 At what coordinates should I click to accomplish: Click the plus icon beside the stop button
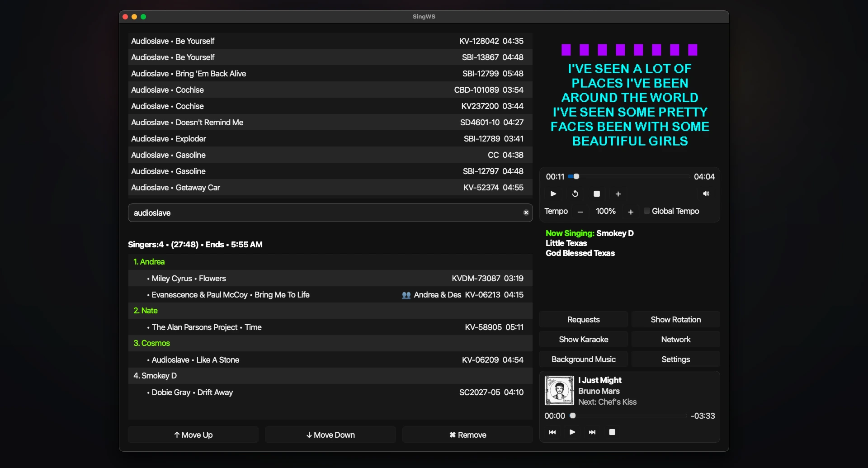[618, 194]
